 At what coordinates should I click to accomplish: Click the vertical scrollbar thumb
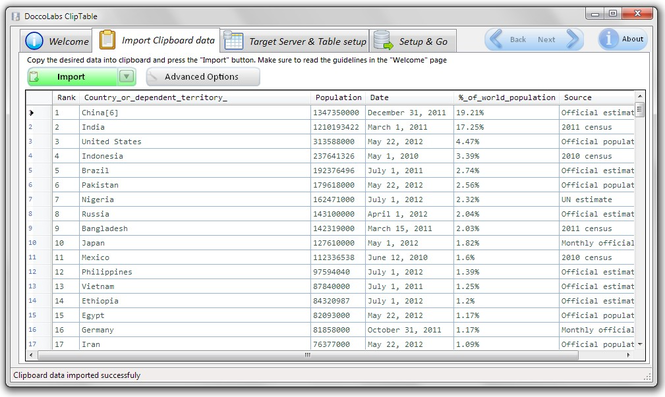tap(640, 110)
